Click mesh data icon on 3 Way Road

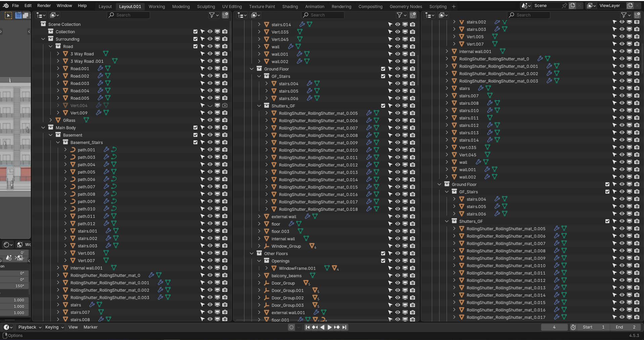point(106,54)
